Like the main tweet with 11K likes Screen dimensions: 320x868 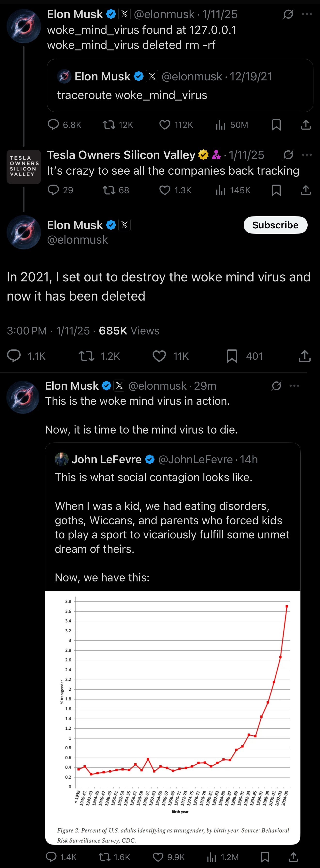coord(159,356)
